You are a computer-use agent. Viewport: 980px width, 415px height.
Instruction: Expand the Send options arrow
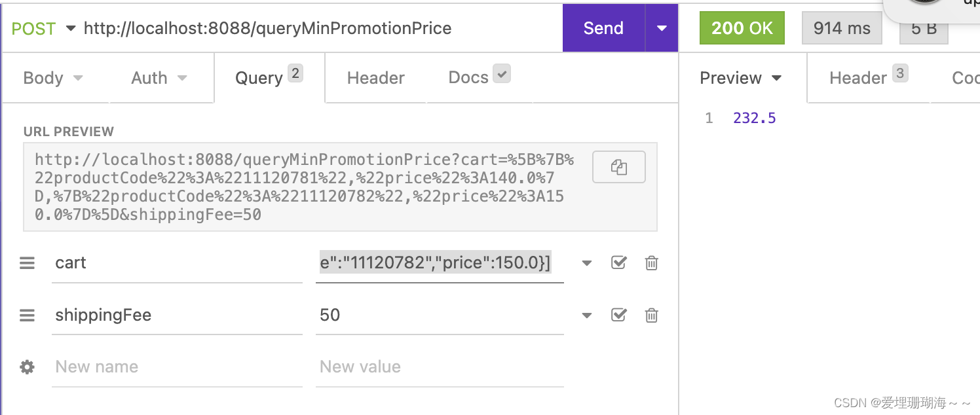(x=662, y=28)
